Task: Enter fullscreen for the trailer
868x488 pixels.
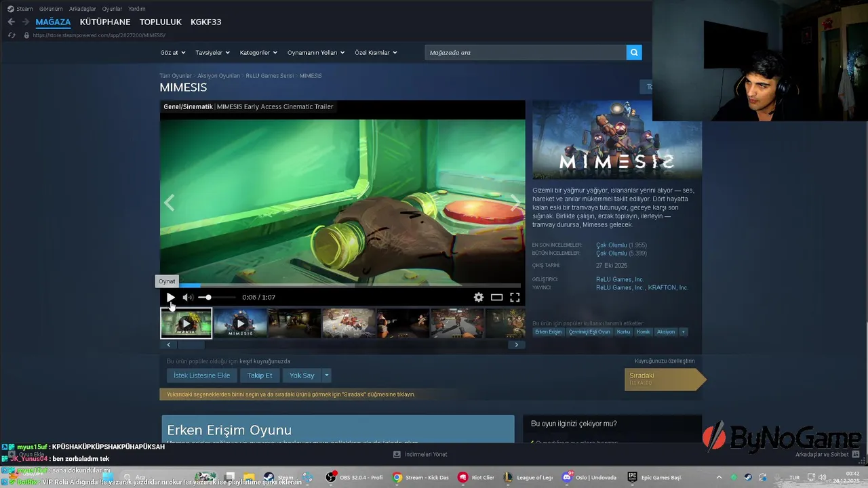Action: coord(515,297)
